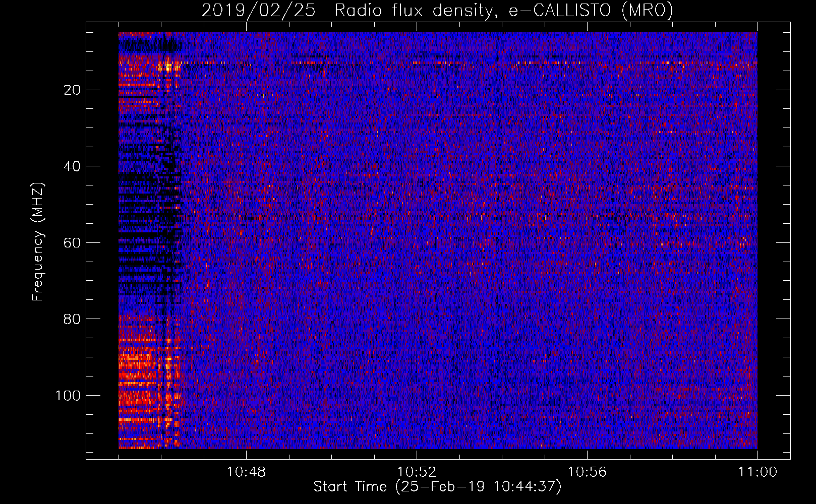Click the "Frequency (MHZ)" y-axis label
The image size is (816, 504).
point(38,241)
